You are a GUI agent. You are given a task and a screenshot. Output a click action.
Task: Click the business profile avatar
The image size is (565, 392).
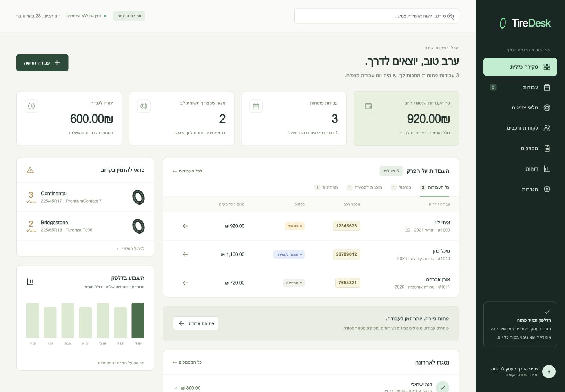pos(549,372)
